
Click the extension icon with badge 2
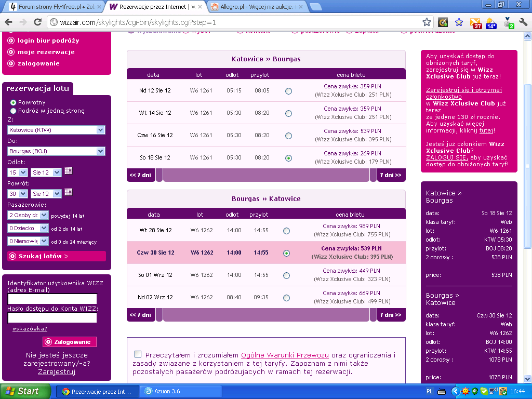(x=508, y=23)
